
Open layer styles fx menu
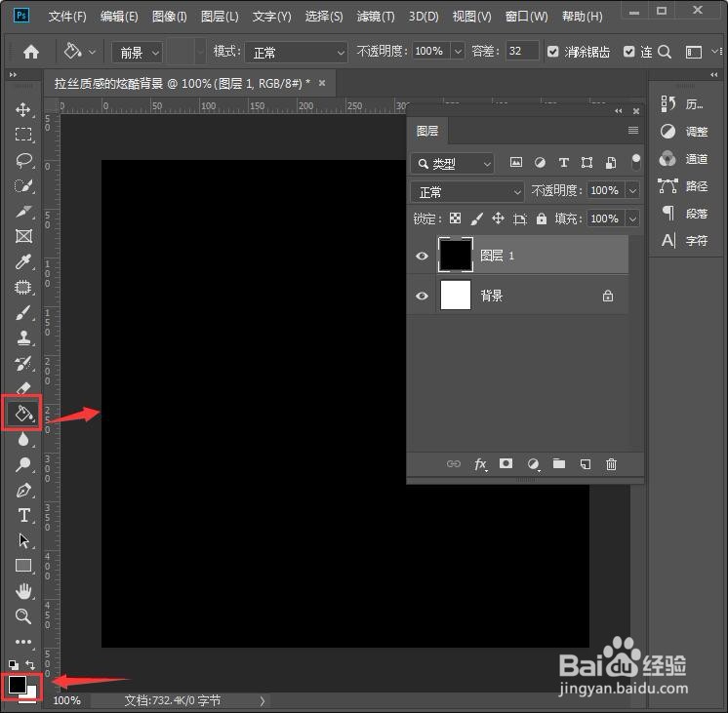point(480,463)
